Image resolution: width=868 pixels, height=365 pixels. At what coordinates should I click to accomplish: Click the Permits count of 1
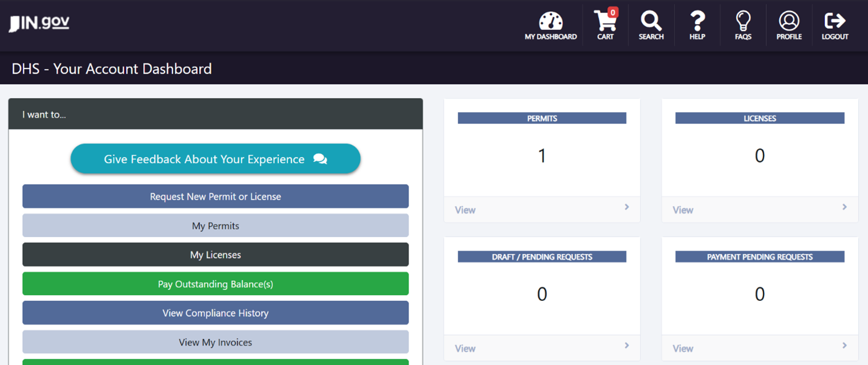[542, 156]
